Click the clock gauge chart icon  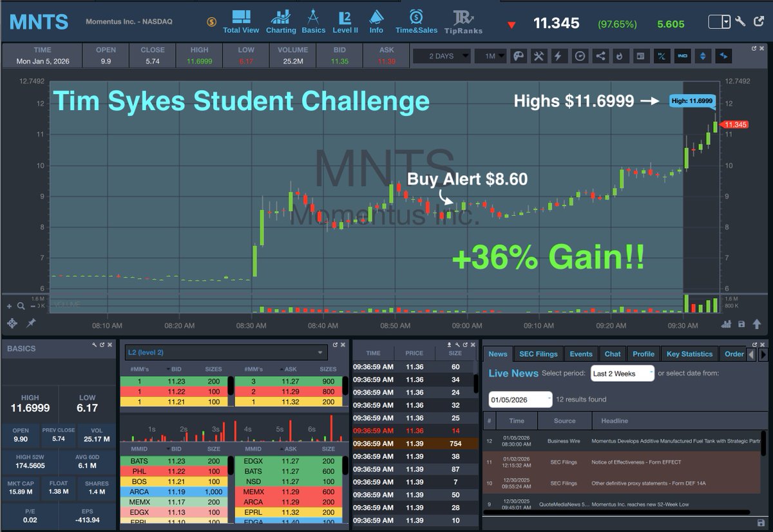[x=580, y=56]
